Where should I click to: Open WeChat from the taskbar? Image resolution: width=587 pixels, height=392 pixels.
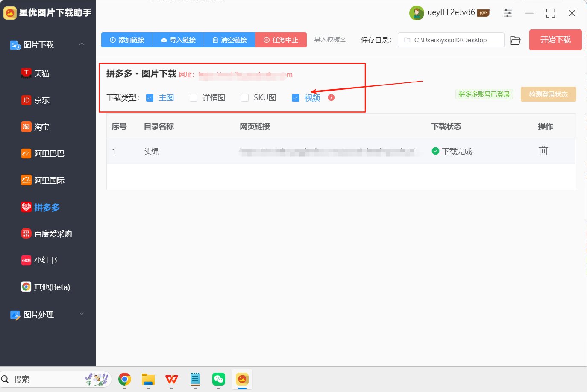(x=219, y=379)
